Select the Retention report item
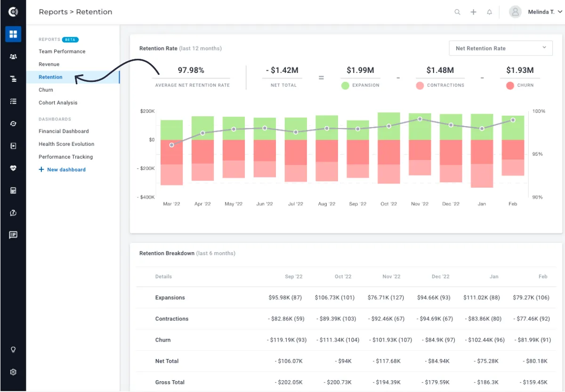 coord(73,77)
